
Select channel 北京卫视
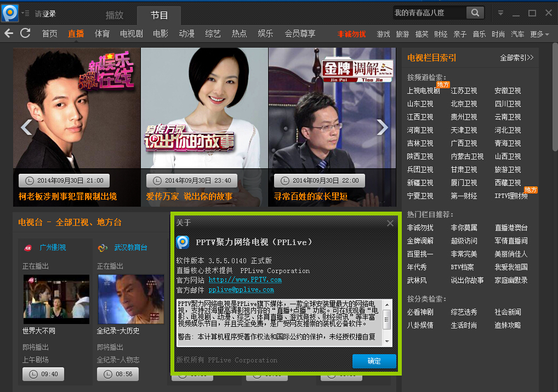(464, 104)
